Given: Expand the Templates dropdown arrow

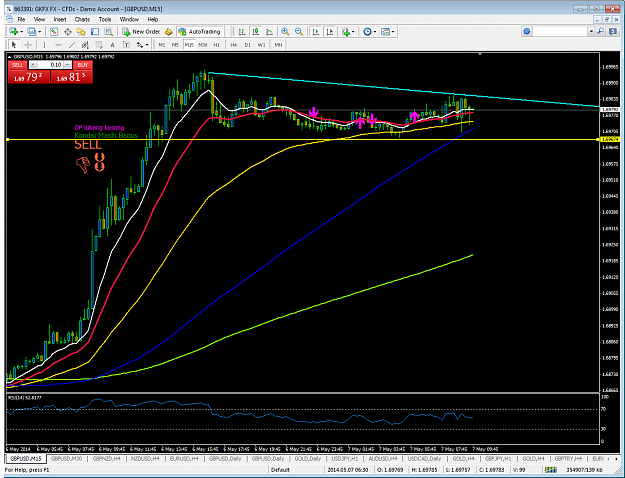Looking at the screenshot, I should coord(393,31).
